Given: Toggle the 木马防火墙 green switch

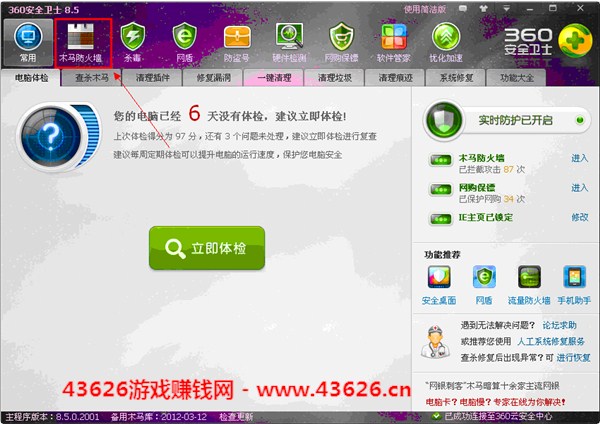Looking at the screenshot, I should tap(440, 160).
